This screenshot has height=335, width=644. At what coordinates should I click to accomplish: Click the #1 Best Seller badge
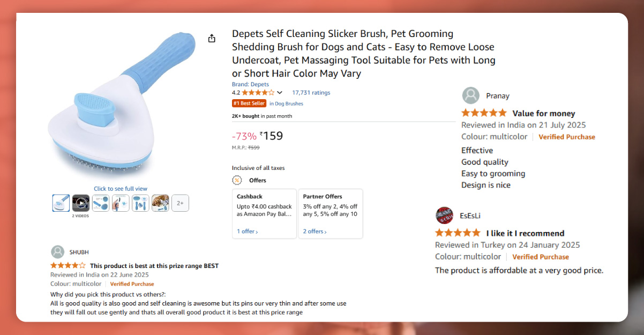pyautogui.click(x=249, y=103)
